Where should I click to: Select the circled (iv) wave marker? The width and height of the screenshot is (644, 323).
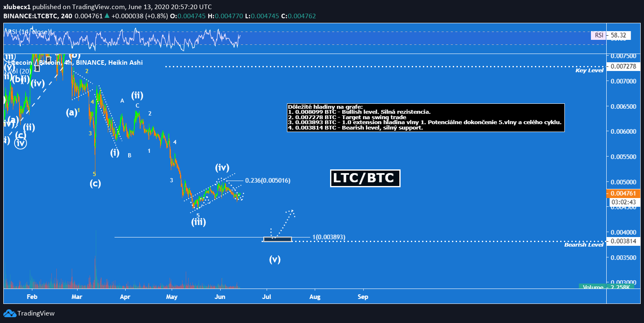click(x=20, y=143)
